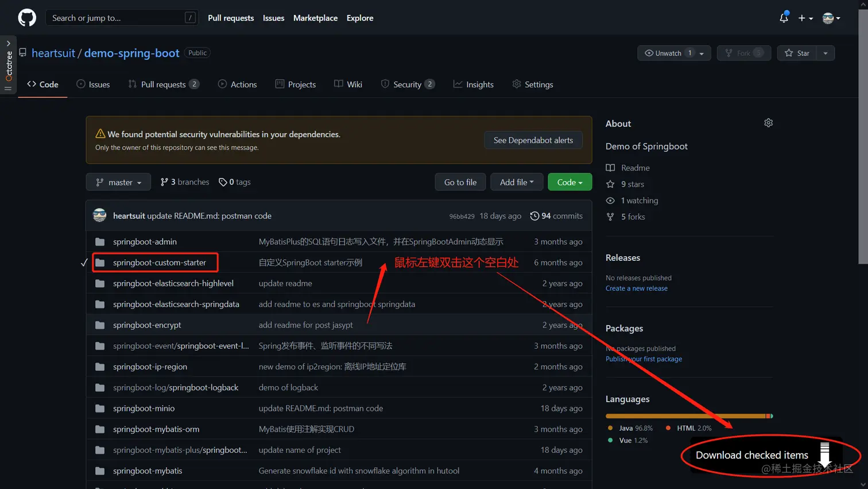Image resolution: width=868 pixels, height=489 pixels.
Task: Open the springboot-admin folder
Action: (x=145, y=242)
